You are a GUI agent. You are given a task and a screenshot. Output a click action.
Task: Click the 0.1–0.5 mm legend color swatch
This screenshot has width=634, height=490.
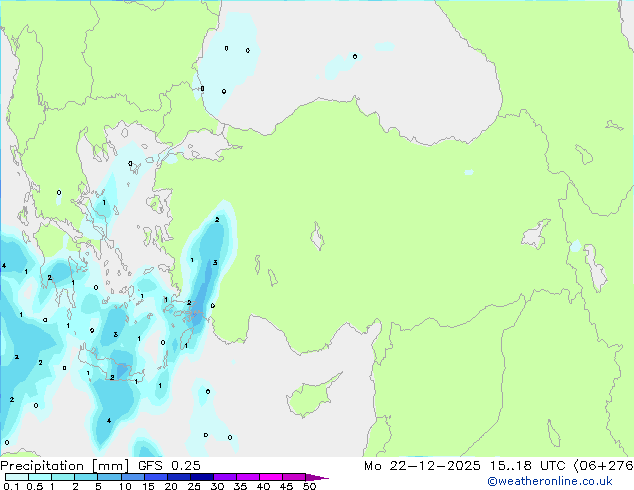pyautogui.click(x=17, y=477)
